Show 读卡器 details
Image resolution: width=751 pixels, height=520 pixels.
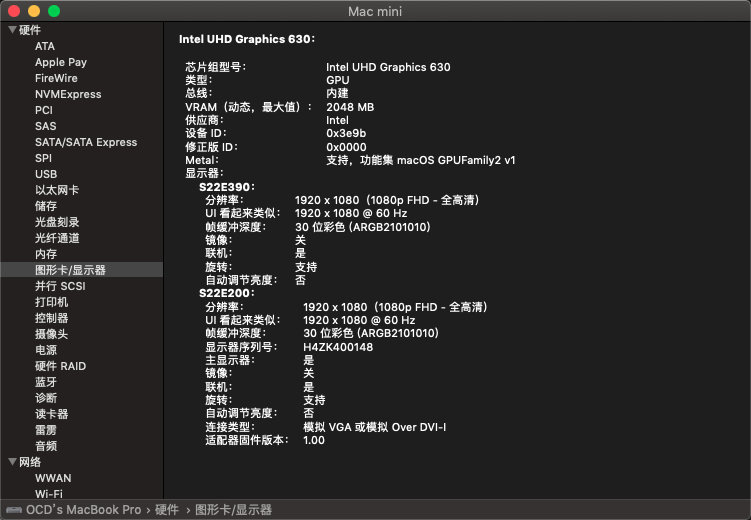[x=51, y=414]
